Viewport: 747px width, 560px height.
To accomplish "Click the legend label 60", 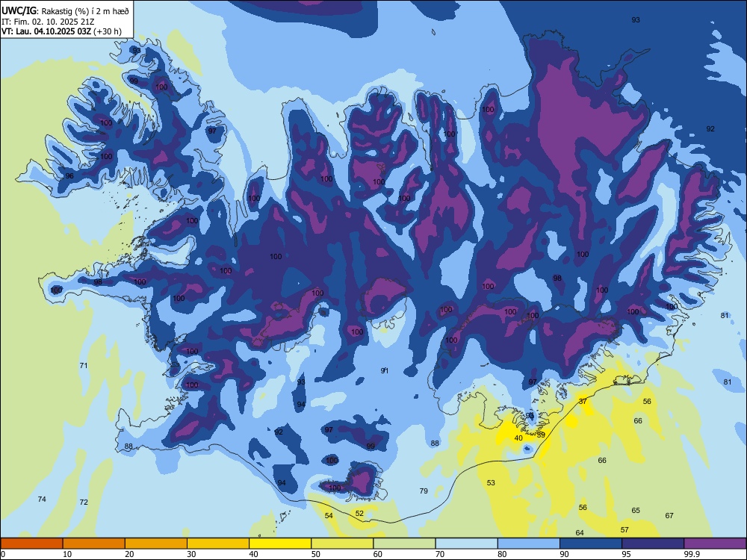I will click(x=378, y=554).
